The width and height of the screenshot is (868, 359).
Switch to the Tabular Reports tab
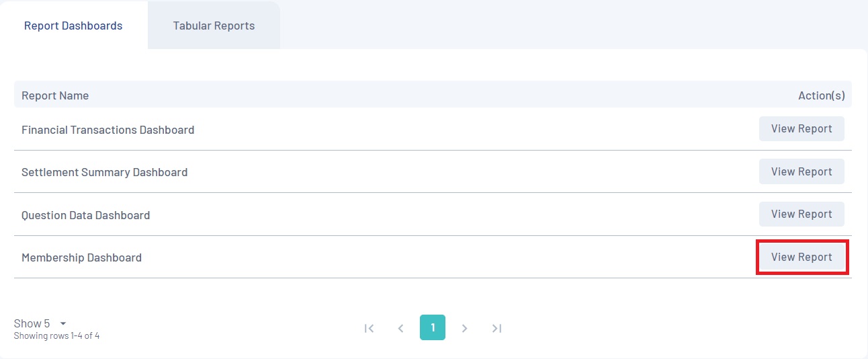[x=214, y=26]
